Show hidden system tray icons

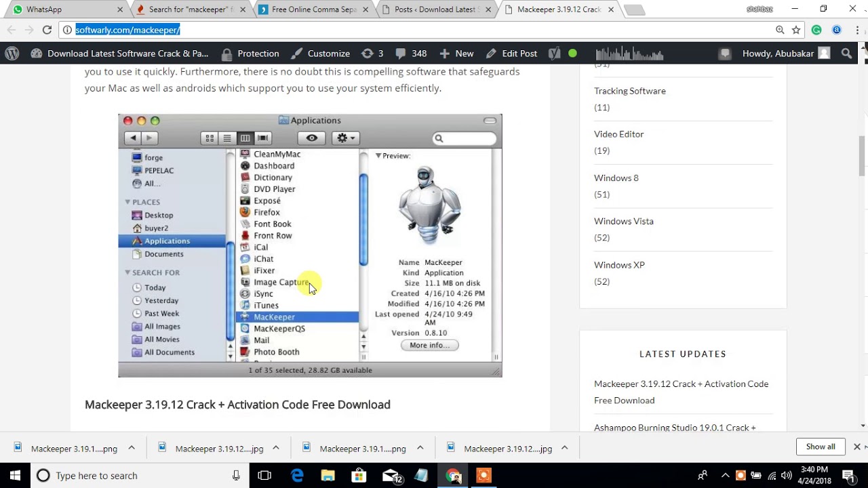725,475
